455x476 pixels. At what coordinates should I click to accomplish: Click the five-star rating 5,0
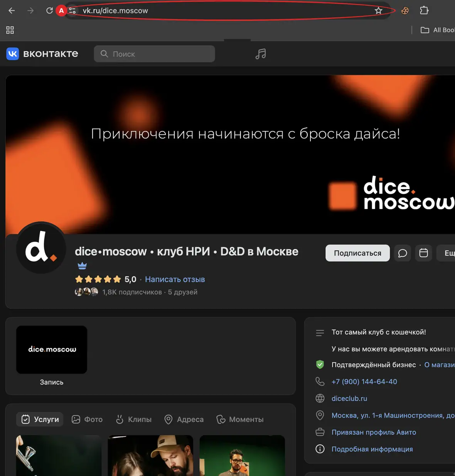click(x=106, y=279)
